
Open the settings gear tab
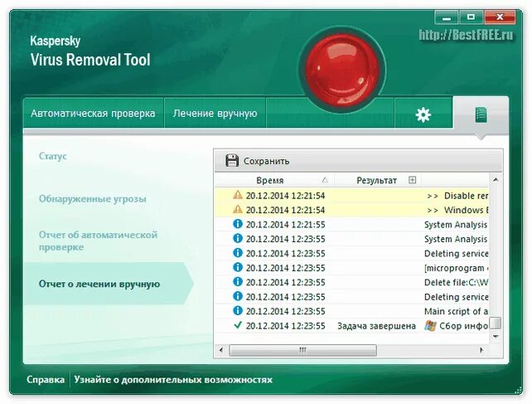(423, 114)
